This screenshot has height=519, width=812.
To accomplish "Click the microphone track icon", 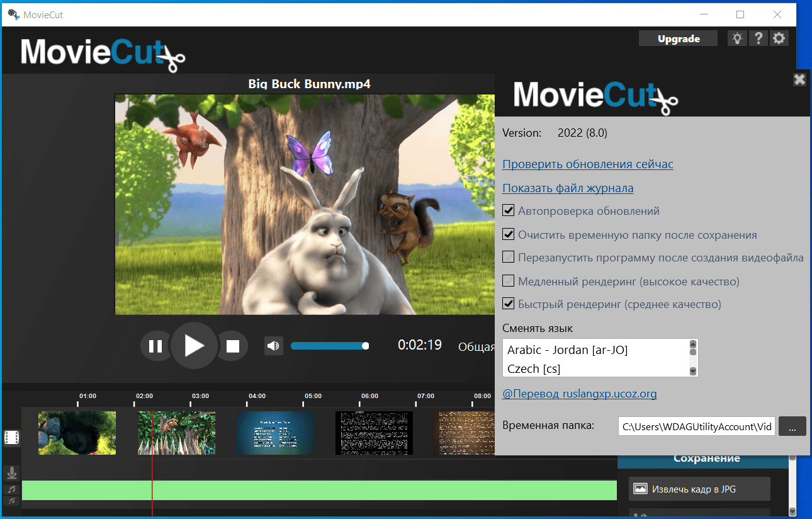I will (x=11, y=473).
